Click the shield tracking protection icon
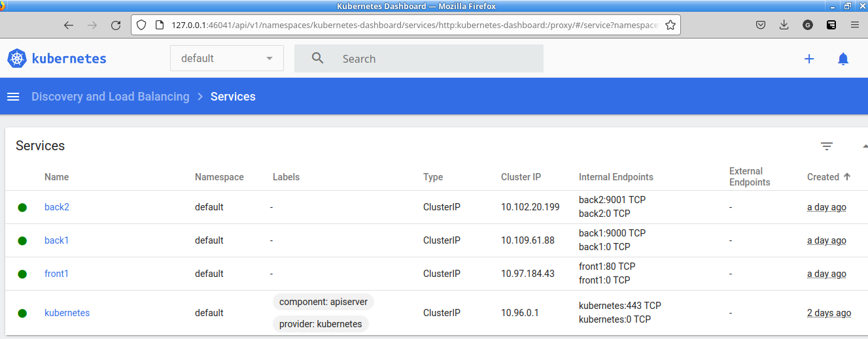The width and height of the screenshot is (868, 339). (x=142, y=25)
